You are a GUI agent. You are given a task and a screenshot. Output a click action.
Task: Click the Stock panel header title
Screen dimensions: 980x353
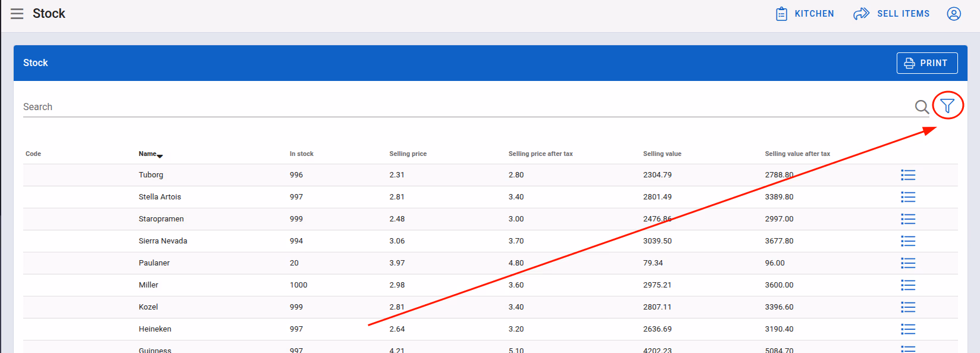[36, 63]
